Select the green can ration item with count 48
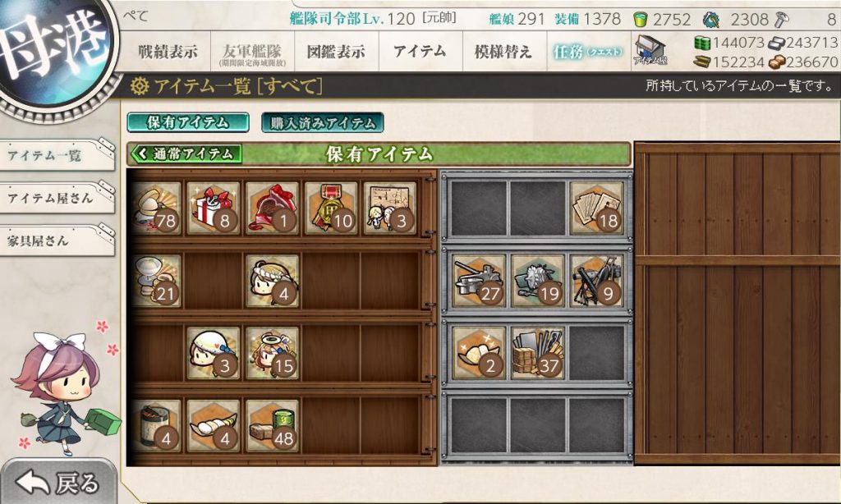This screenshot has height=504, width=841. click(272, 426)
